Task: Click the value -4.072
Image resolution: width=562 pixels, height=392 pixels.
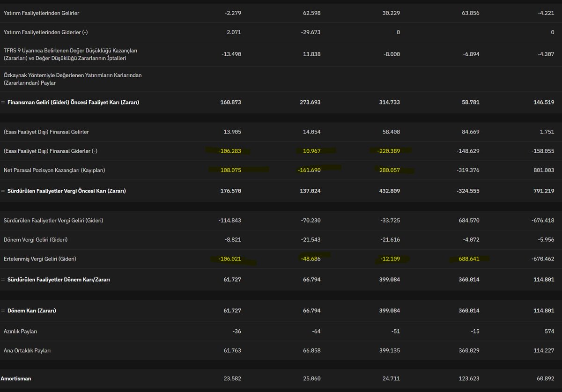Action: pos(471,240)
